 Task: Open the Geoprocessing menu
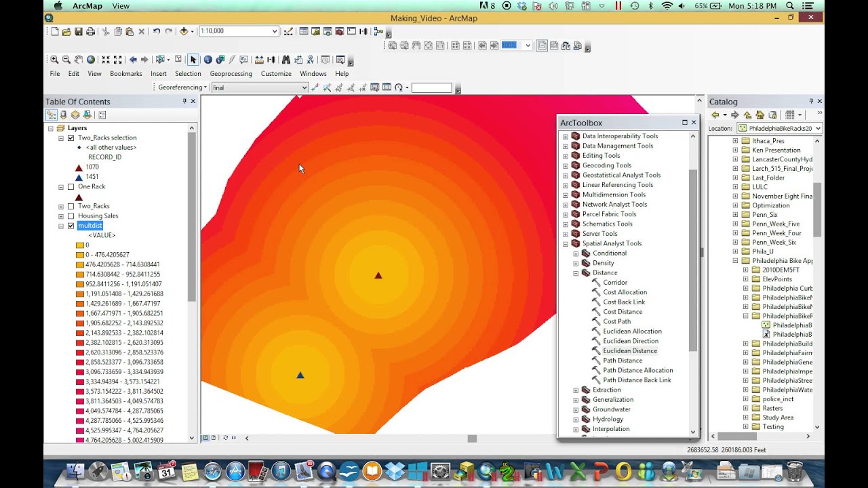(x=231, y=74)
